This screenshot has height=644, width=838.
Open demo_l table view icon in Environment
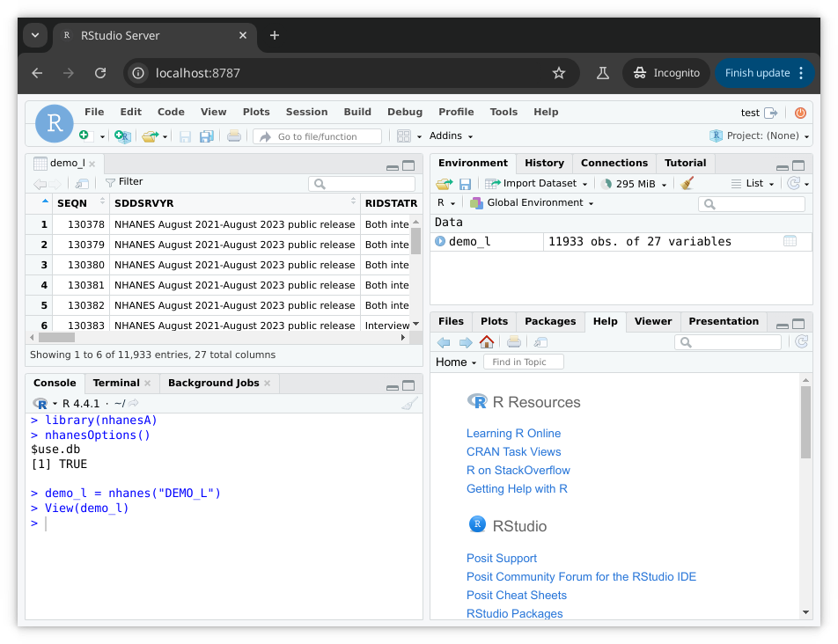click(x=790, y=241)
